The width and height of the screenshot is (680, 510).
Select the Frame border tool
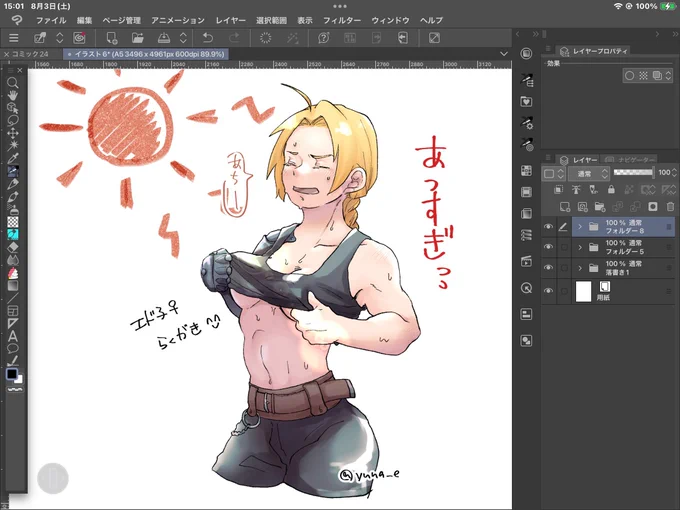pyautogui.click(x=13, y=311)
